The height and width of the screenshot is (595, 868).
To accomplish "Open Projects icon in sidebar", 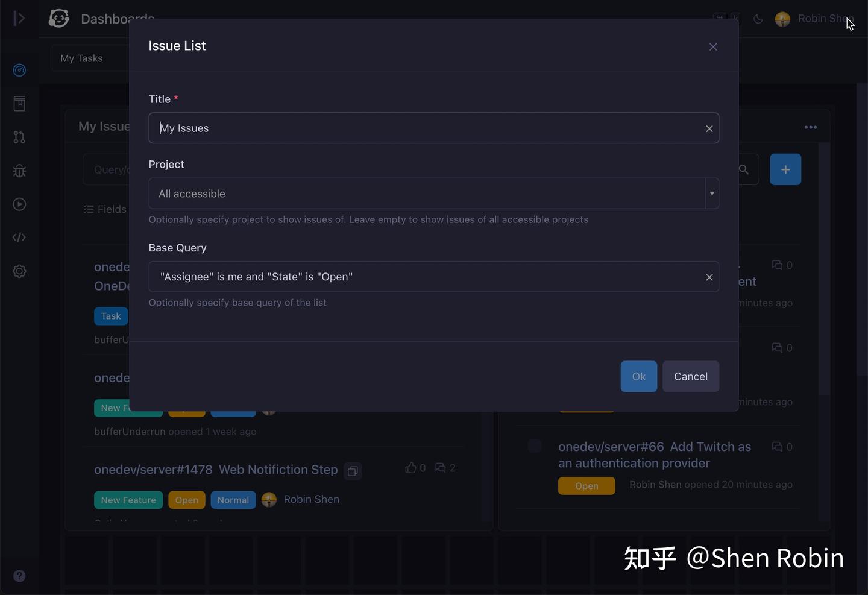I will pyautogui.click(x=19, y=104).
